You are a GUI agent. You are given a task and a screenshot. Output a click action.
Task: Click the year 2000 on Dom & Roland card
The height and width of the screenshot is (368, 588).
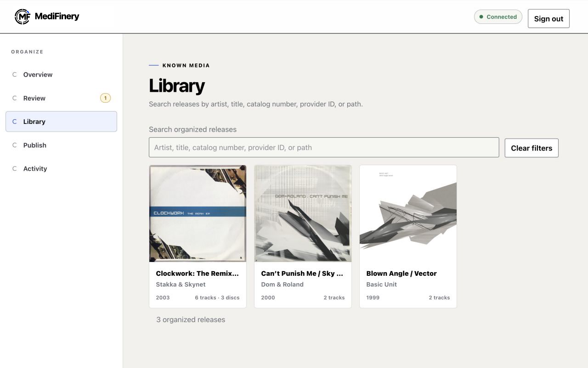point(268,298)
